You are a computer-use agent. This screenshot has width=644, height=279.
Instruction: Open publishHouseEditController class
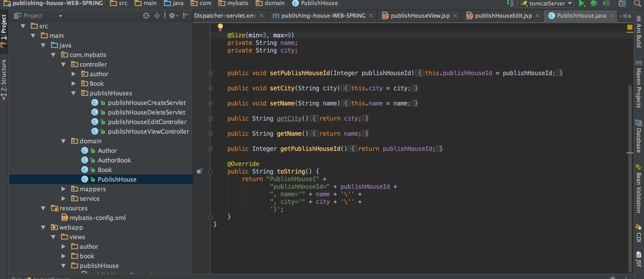point(147,122)
